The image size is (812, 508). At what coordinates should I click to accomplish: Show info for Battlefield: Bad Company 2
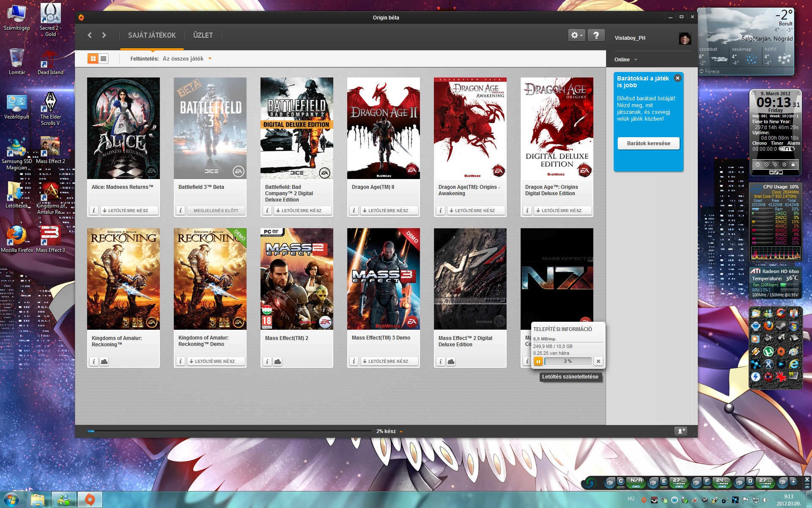[267, 210]
